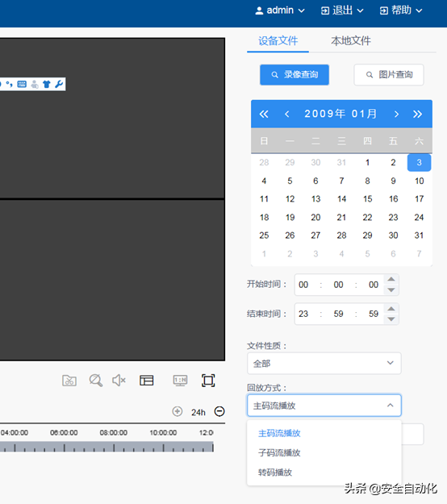Click the shirt icon in floating toolbar

click(x=47, y=84)
